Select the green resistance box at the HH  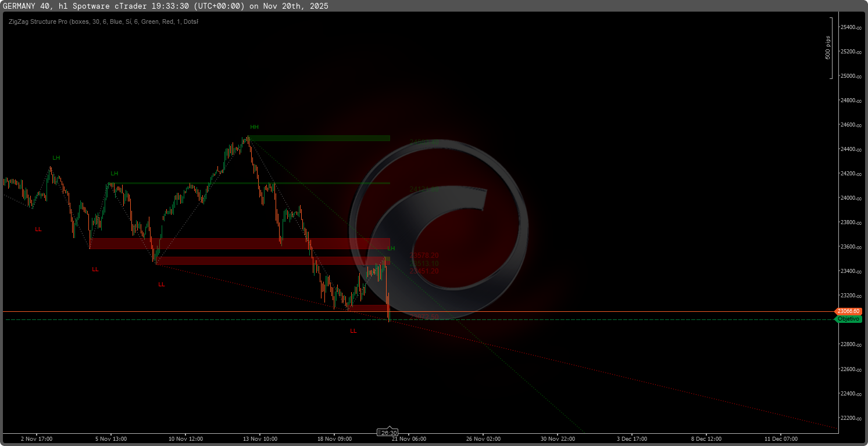(x=320, y=138)
